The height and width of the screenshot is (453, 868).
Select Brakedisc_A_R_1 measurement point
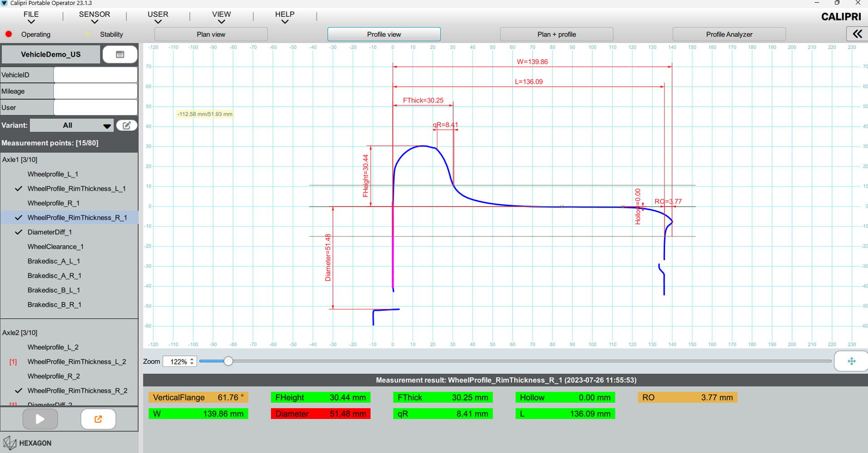tap(54, 275)
